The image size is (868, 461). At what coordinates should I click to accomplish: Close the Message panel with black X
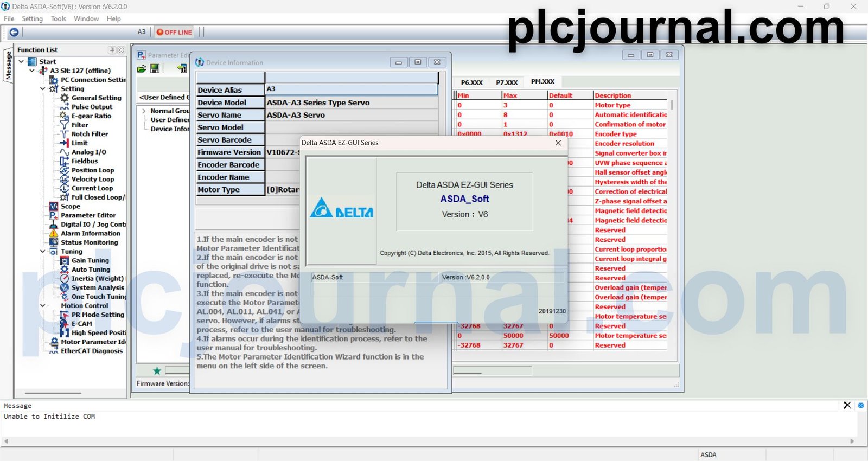(x=847, y=405)
